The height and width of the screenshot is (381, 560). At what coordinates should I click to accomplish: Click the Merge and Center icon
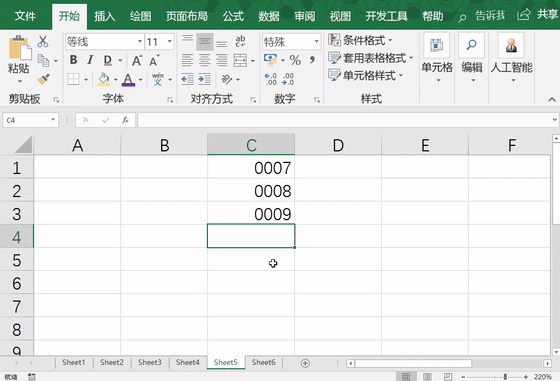240,60
